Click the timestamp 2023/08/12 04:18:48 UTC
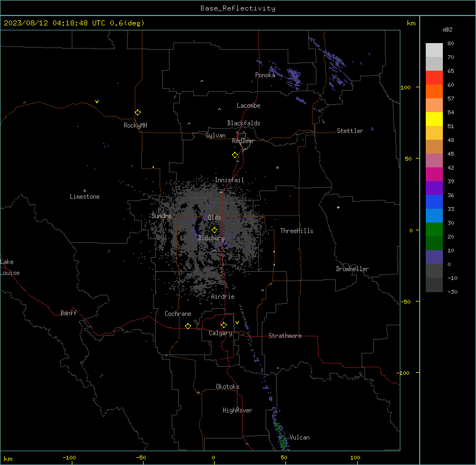The image size is (476, 465). 55,23
